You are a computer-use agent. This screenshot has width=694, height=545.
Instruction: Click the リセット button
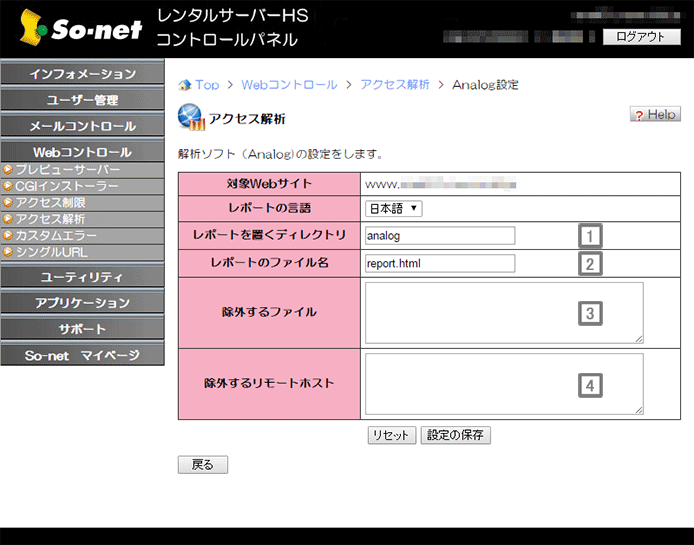(391, 435)
